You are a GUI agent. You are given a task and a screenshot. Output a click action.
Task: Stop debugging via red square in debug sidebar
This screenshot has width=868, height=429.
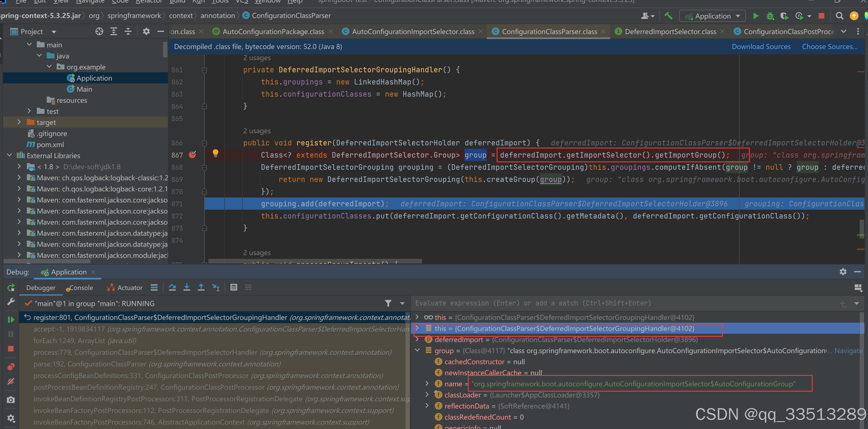11,349
